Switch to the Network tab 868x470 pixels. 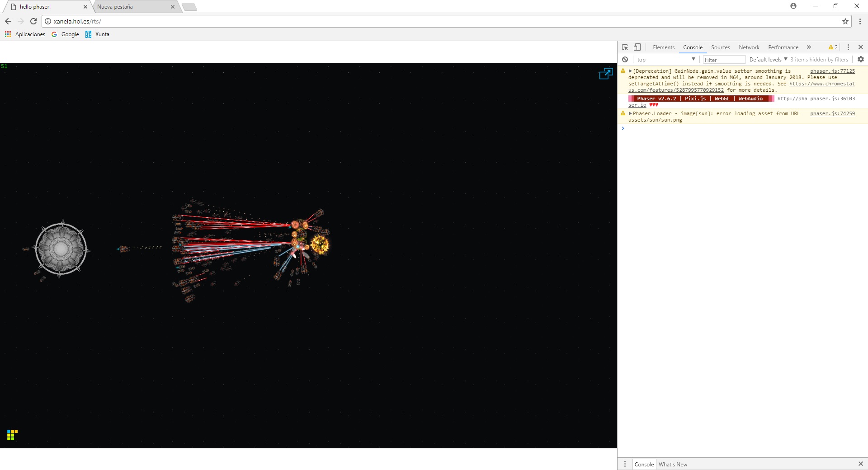(749, 47)
